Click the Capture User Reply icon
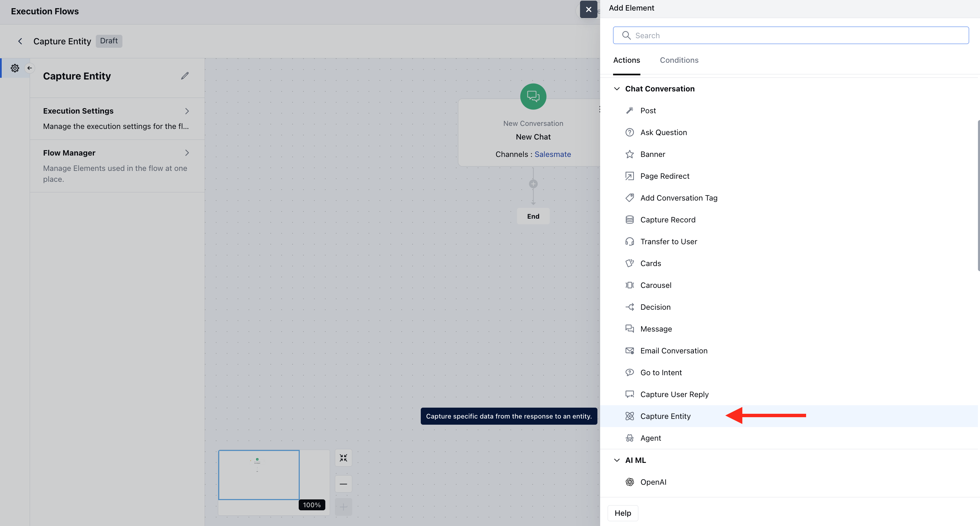The width and height of the screenshot is (980, 526). 629,394
